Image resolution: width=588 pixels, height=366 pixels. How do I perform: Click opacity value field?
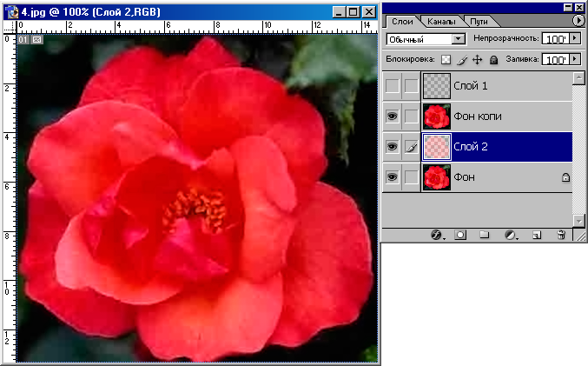pyautogui.click(x=555, y=38)
